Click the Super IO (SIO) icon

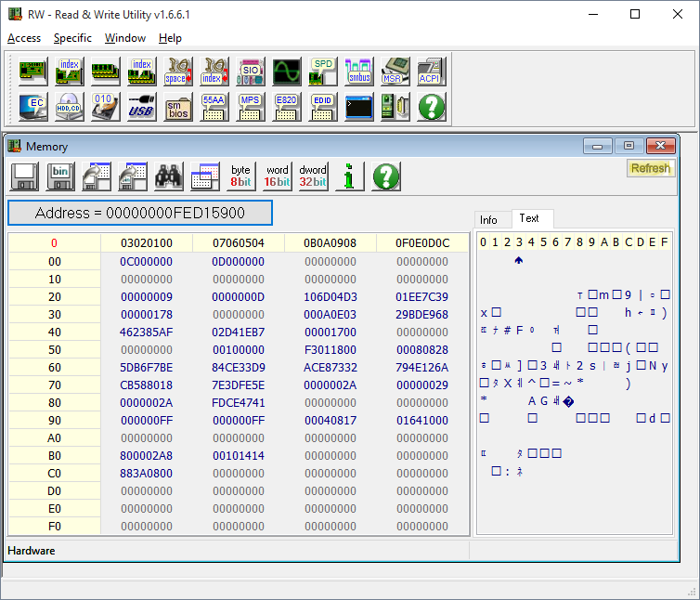tap(250, 72)
